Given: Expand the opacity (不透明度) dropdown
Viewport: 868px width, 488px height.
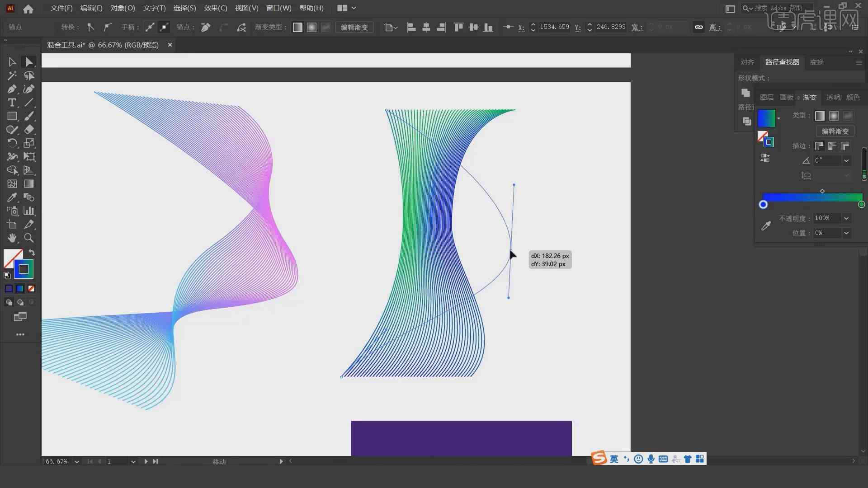Looking at the screenshot, I should 846,218.
